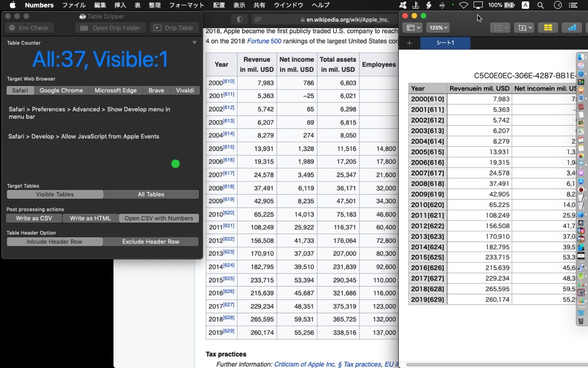Click the input source 'A' icon
Image resolution: width=588 pixels, height=368 pixels.
(x=525, y=5)
